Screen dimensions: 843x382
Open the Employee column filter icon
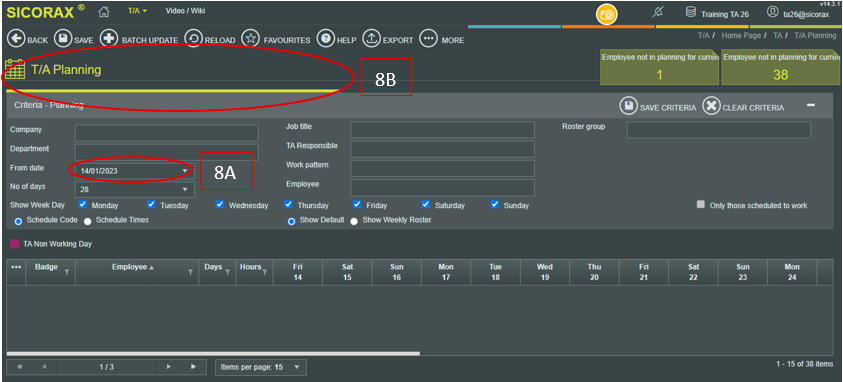click(x=190, y=272)
